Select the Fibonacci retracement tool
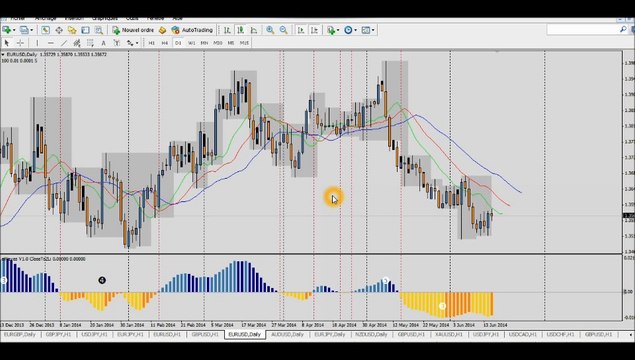The height and width of the screenshot is (360, 635). (90, 43)
